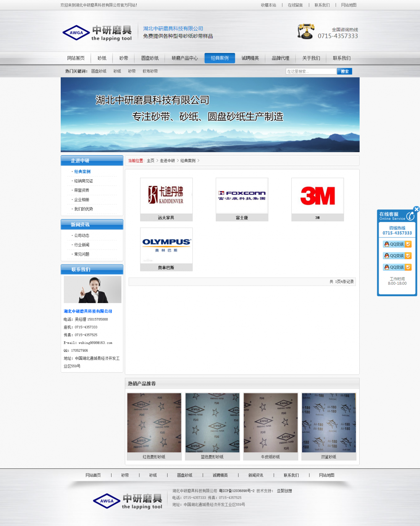
Task: Click the company banner image
Action: click(210, 115)
